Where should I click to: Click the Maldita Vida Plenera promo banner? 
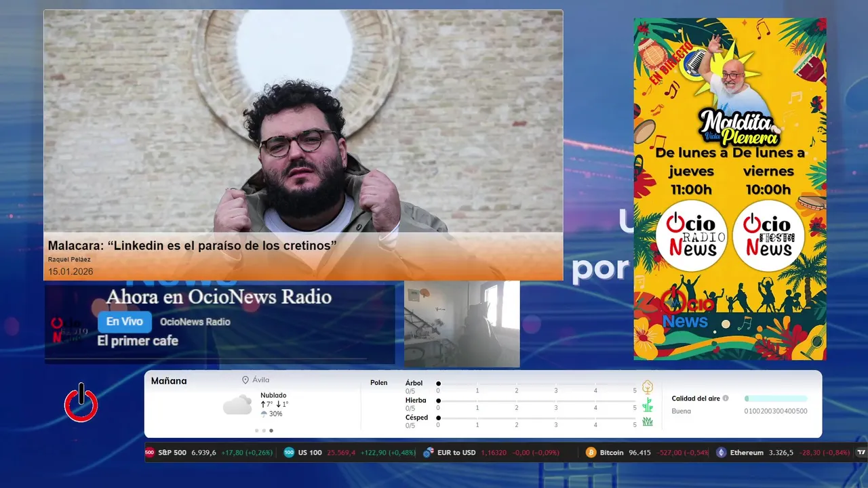pos(730,189)
